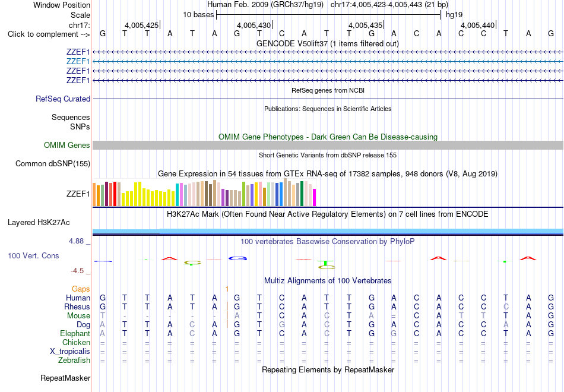
Task: Click 'Publications: Sequences in Scientific Articles' title
Action: [328, 109]
